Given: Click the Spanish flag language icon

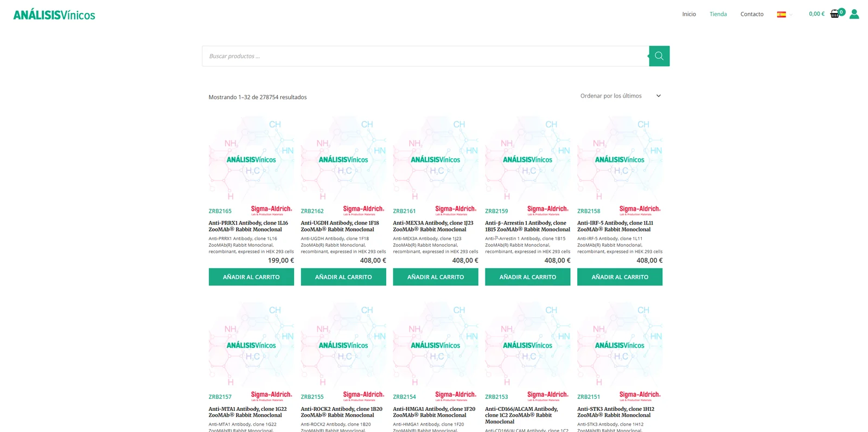Looking at the screenshot, I should click(x=781, y=15).
